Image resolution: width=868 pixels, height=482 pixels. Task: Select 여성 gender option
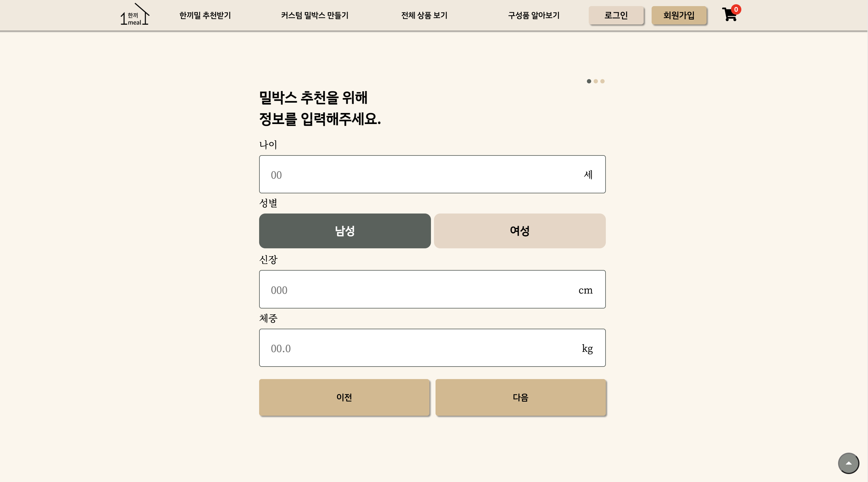coord(519,231)
